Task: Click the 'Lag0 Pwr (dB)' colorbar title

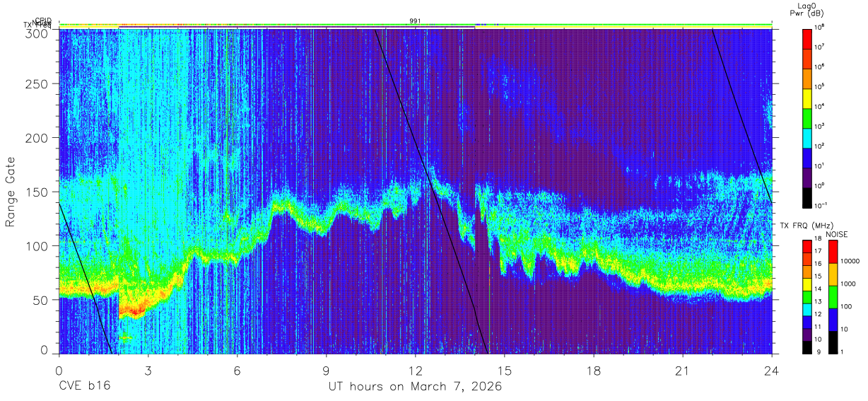Action: click(807, 8)
